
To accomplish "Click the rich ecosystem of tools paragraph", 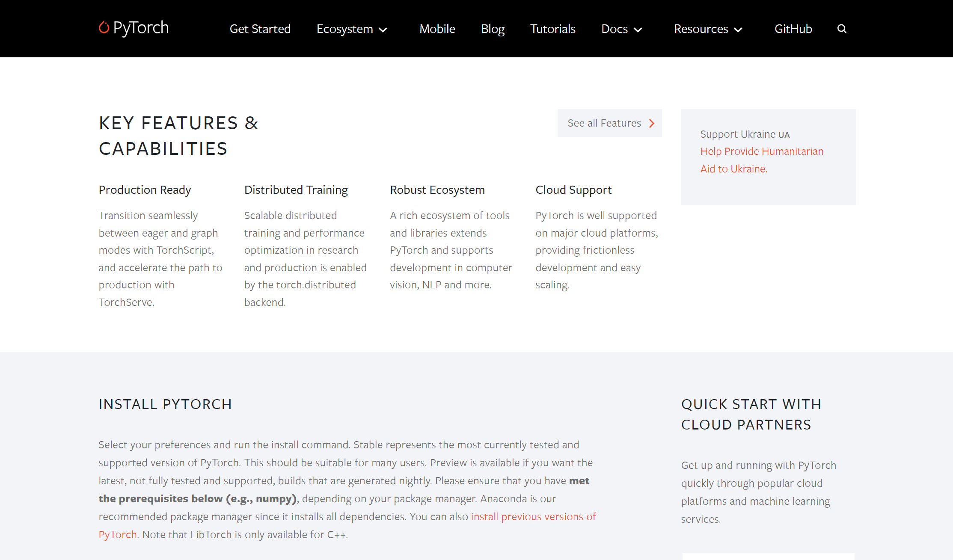I will click(x=451, y=250).
